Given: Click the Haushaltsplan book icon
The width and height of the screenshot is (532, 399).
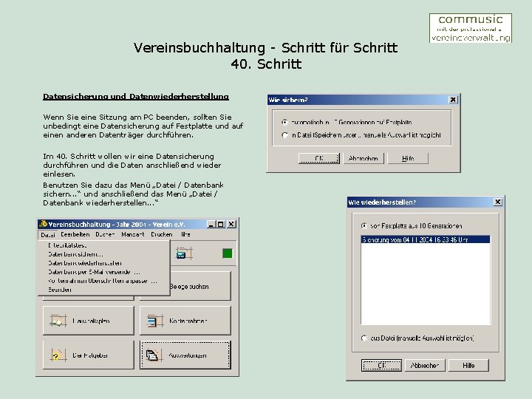Looking at the screenshot, I should [x=58, y=320].
